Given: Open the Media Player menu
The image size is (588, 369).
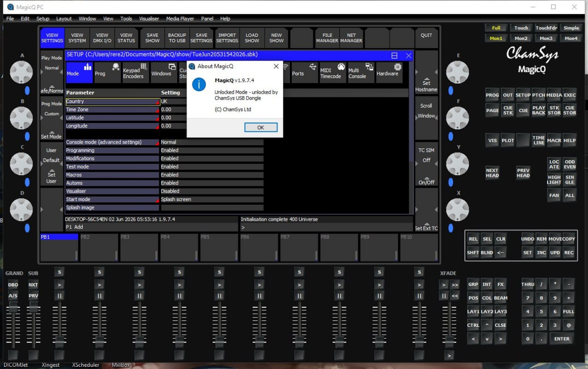Looking at the screenshot, I should 180,19.
